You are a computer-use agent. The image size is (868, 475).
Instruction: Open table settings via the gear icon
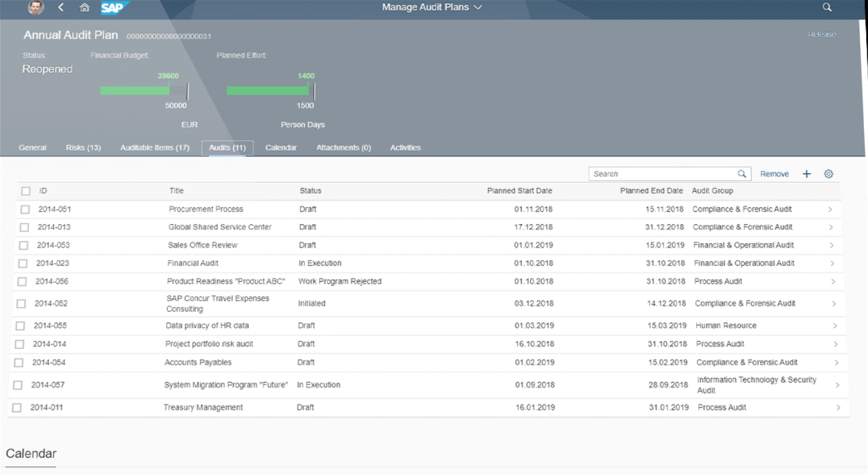click(829, 174)
